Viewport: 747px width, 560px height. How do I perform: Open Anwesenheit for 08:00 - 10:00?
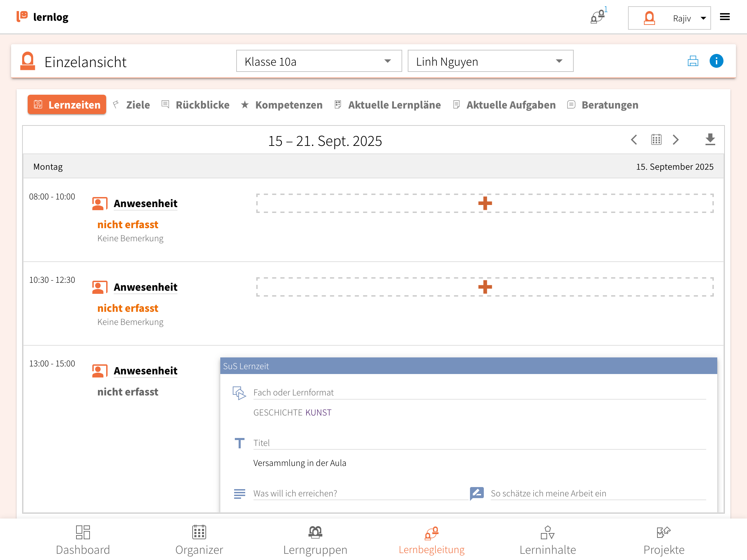click(145, 204)
